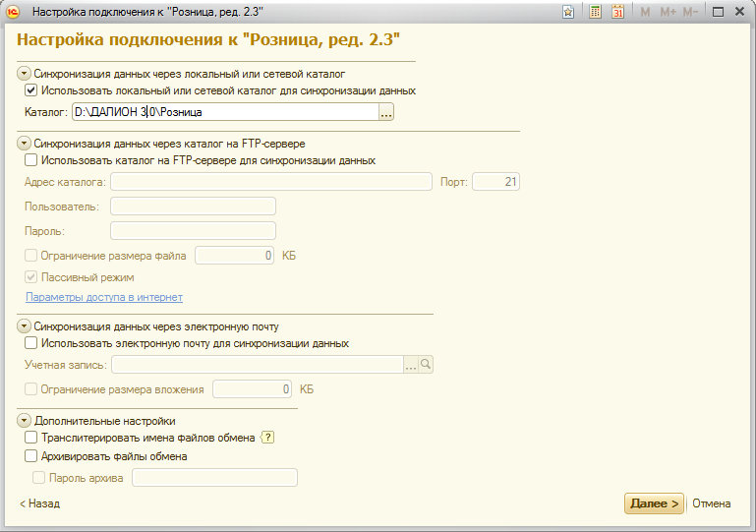Click the attachment size limit KB field
This screenshot has width=756, height=532.
click(x=252, y=389)
